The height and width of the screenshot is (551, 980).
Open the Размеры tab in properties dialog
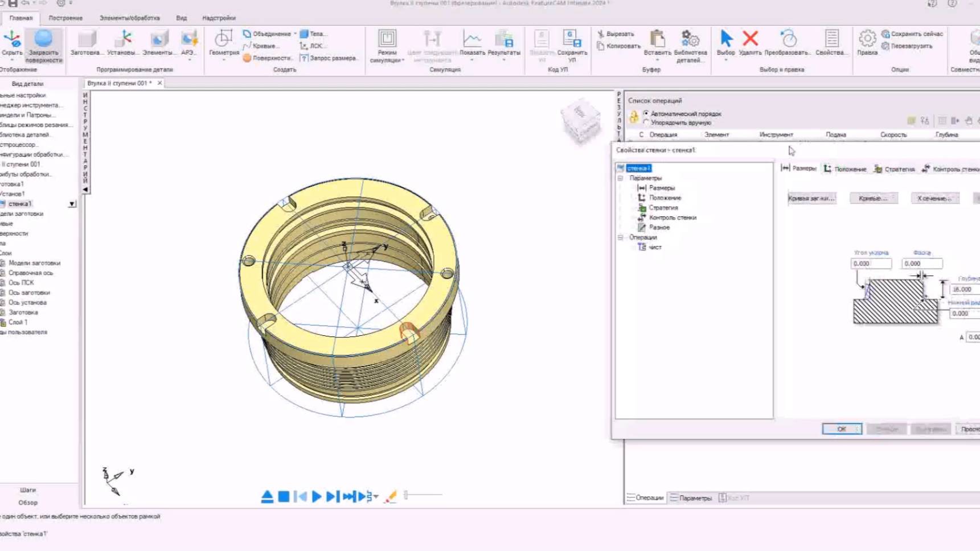point(799,168)
